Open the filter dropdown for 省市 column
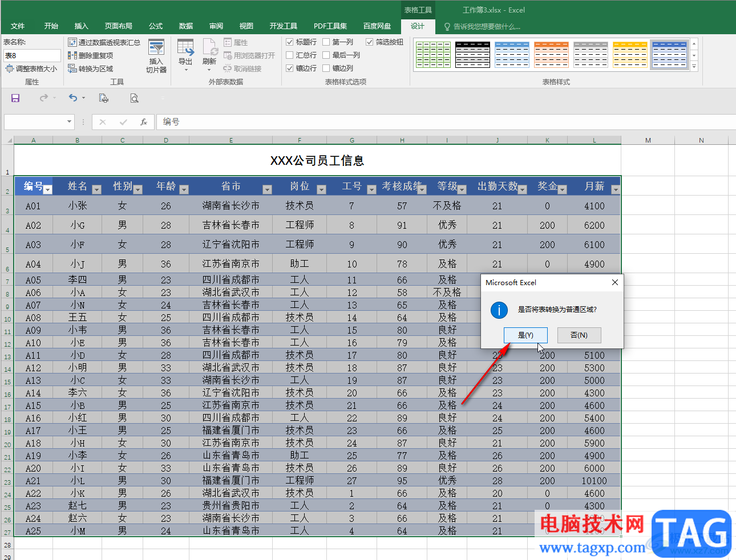The width and height of the screenshot is (736, 560). (x=267, y=189)
